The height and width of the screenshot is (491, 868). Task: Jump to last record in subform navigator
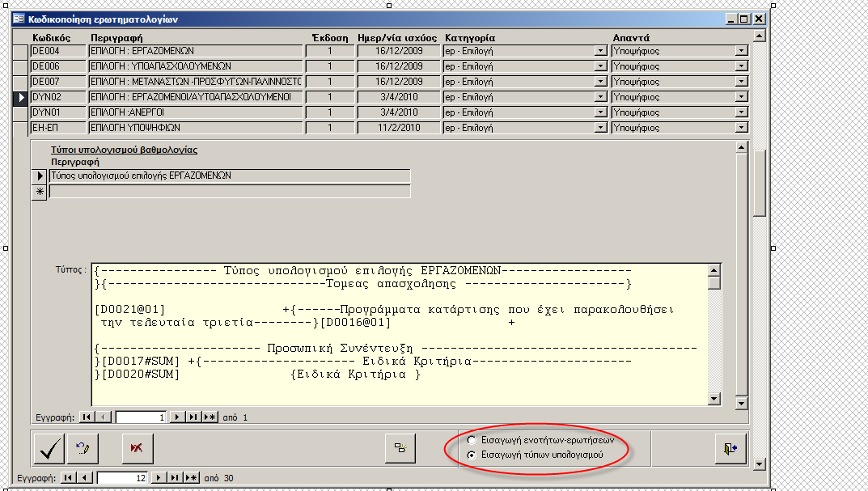point(193,417)
